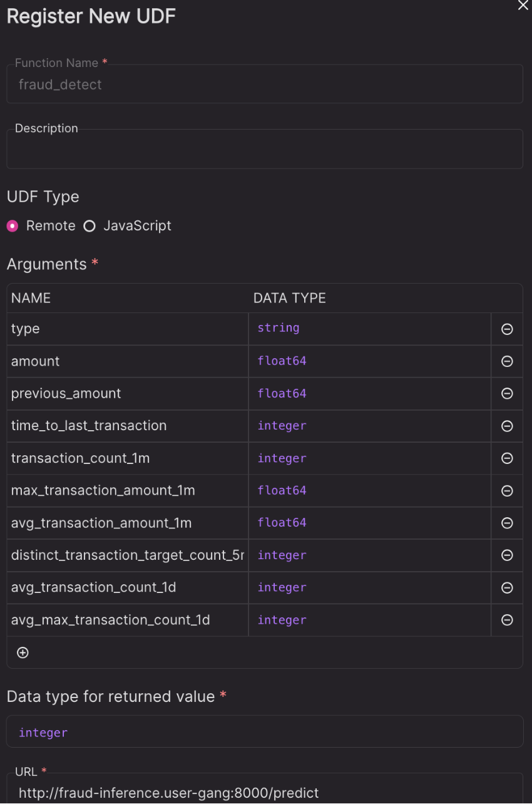
Task: Remove the "type" argument row
Action: pyautogui.click(x=507, y=329)
